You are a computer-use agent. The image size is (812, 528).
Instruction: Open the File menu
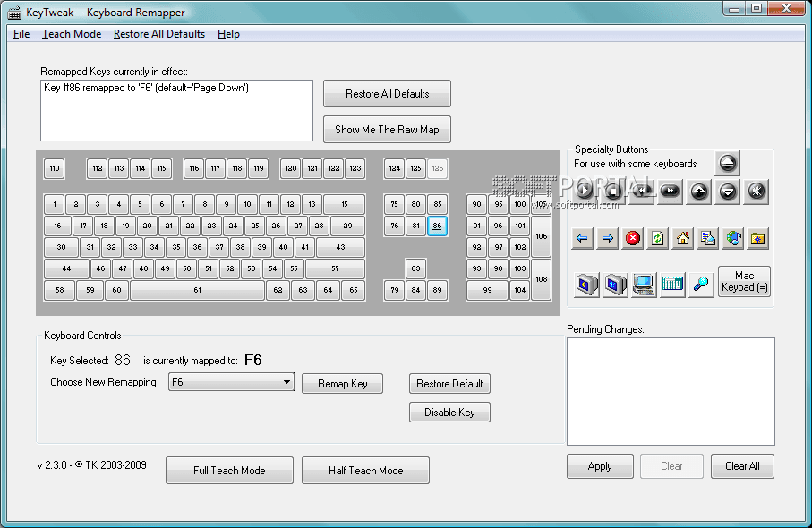[x=21, y=34]
